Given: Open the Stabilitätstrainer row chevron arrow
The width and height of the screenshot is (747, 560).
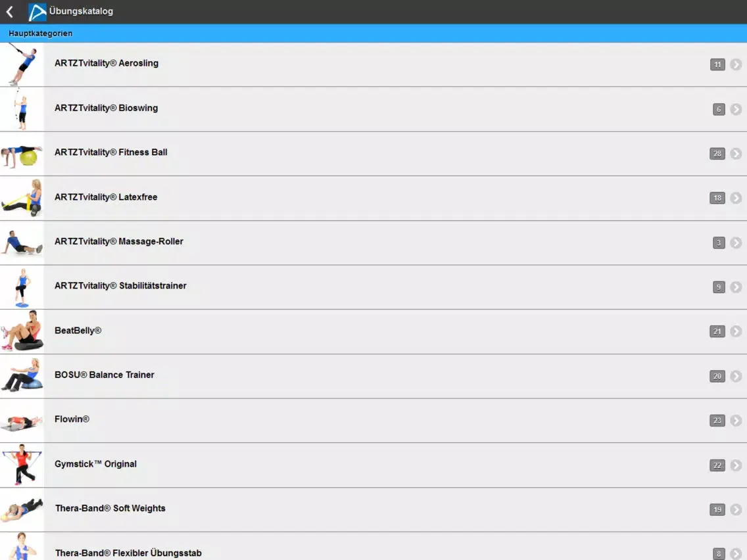Looking at the screenshot, I should (736, 287).
